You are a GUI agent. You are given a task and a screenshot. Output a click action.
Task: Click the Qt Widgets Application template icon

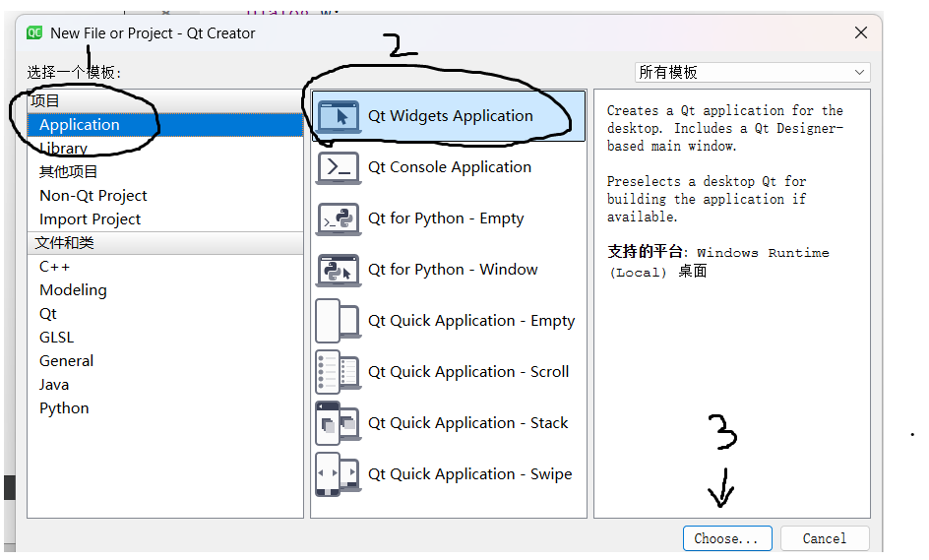(339, 116)
